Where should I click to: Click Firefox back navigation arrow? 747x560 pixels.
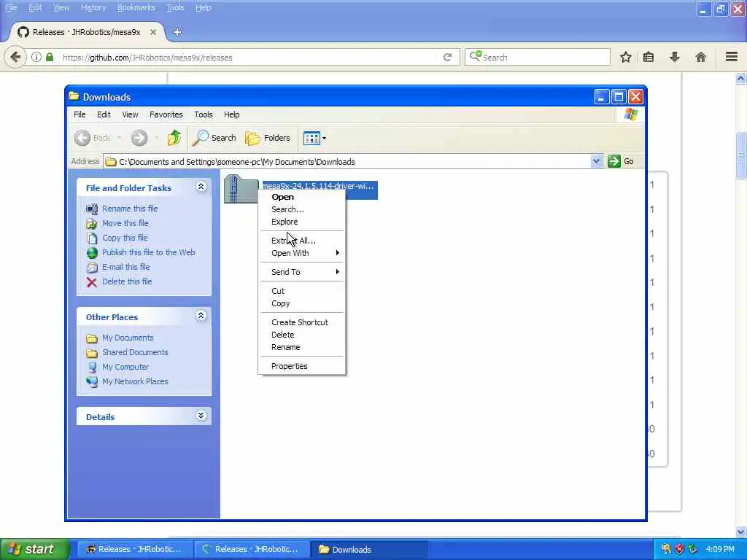point(15,58)
